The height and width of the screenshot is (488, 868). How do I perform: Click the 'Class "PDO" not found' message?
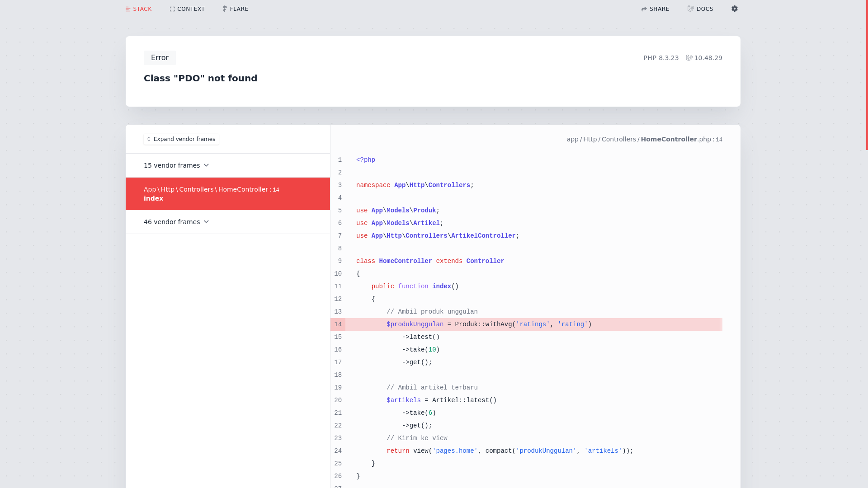click(x=200, y=78)
